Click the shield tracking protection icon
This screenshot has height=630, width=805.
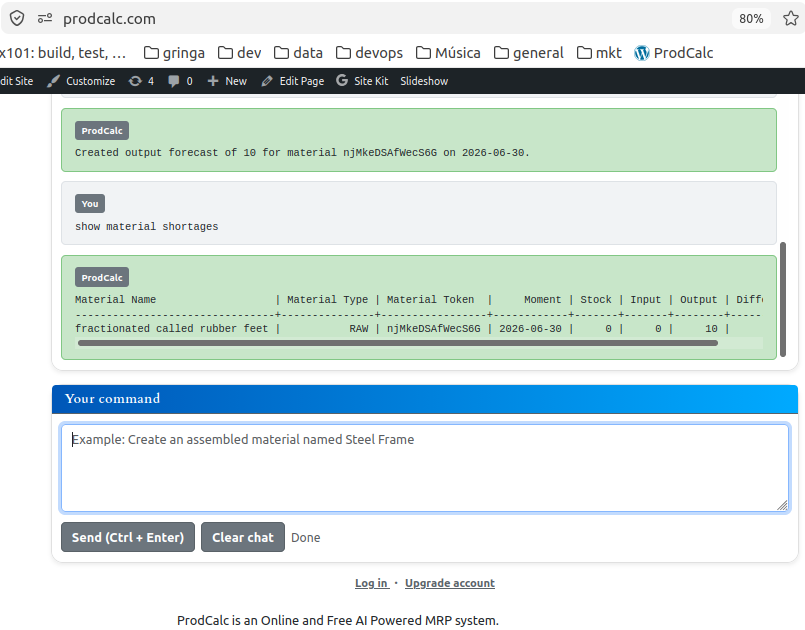click(x=17, y=18)
